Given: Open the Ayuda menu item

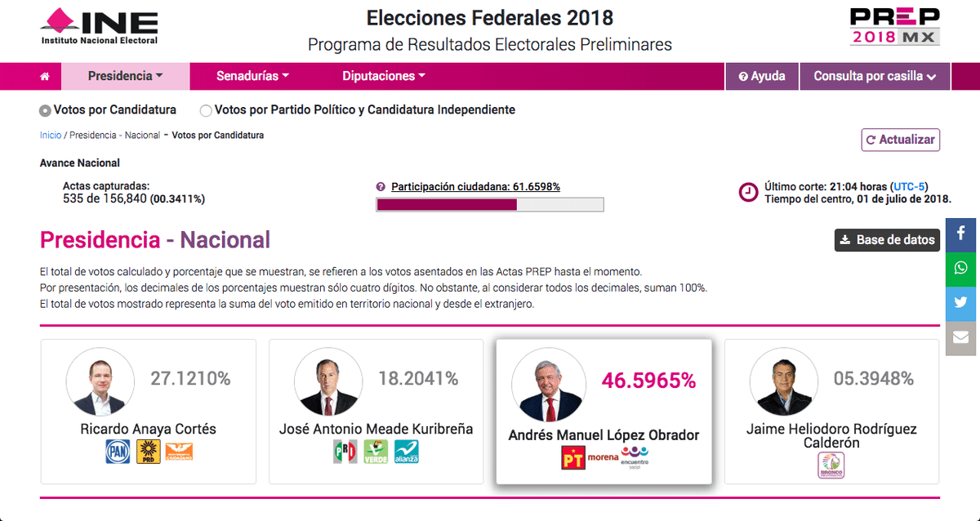Looking at the screenshot, I should pyautogui.click(x=761, y=76).
